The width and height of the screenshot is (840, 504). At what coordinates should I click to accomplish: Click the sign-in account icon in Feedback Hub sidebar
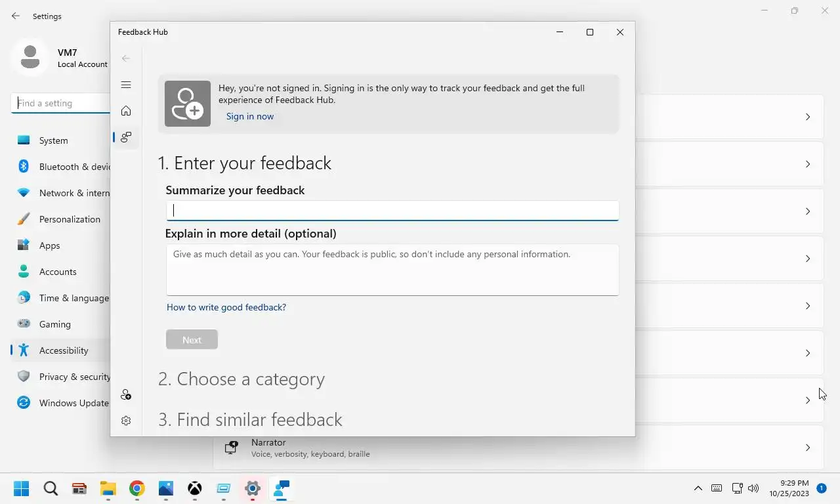(x=126, y=394)
